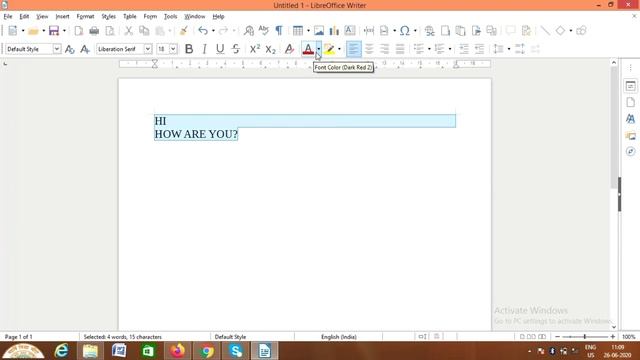Open the Default Style paragraph style dropdown
Image resolution: width=640 pixels, height=360 pixels.
(x=57, y=49)
